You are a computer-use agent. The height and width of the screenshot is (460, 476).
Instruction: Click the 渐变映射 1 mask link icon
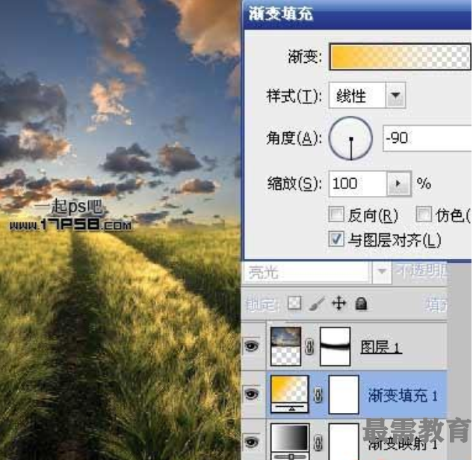[x=318, y=443]
